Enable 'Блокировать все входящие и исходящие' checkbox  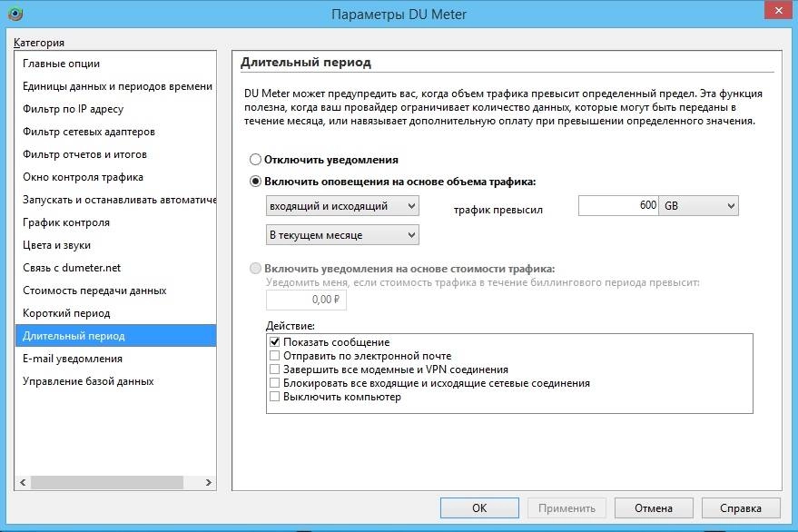tap(274, 383)
